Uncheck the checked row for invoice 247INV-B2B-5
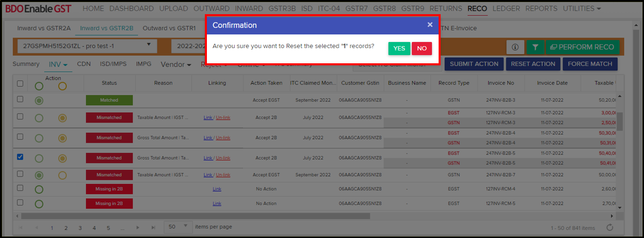The image size is (644, 238). click(20, 157)
